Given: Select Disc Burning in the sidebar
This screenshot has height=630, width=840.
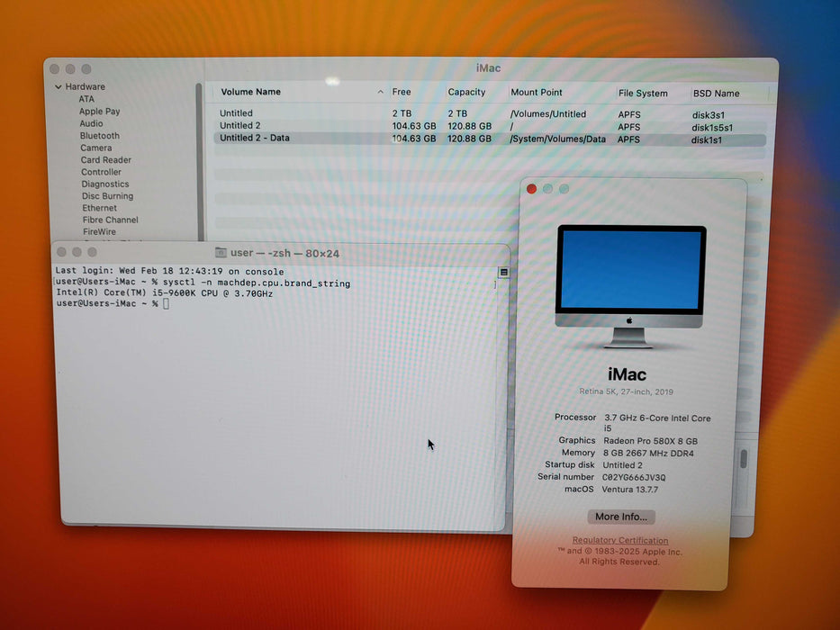Looking at the screenshot, I should [x=108, y=196].
